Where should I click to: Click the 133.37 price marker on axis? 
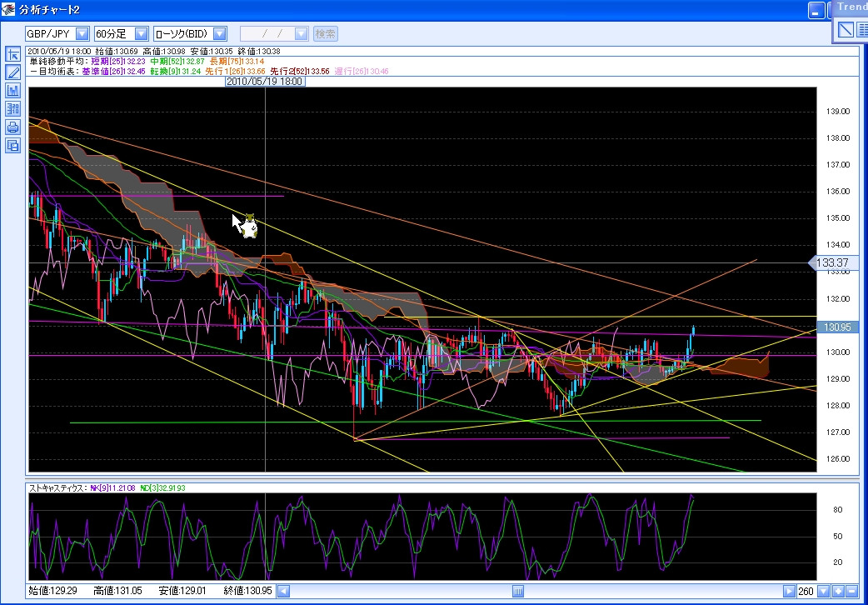[832, 262]
